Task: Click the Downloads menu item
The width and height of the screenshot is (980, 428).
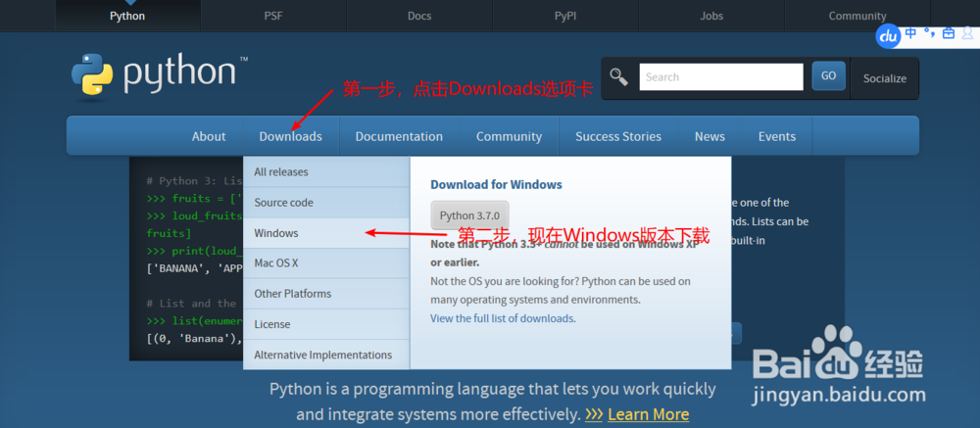Action: [x=291, y=136]
